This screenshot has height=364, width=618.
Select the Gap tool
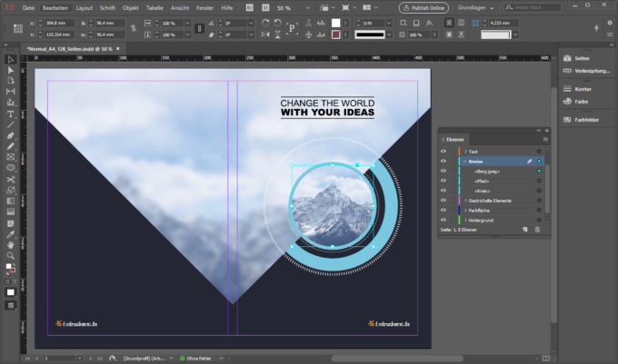11,92
